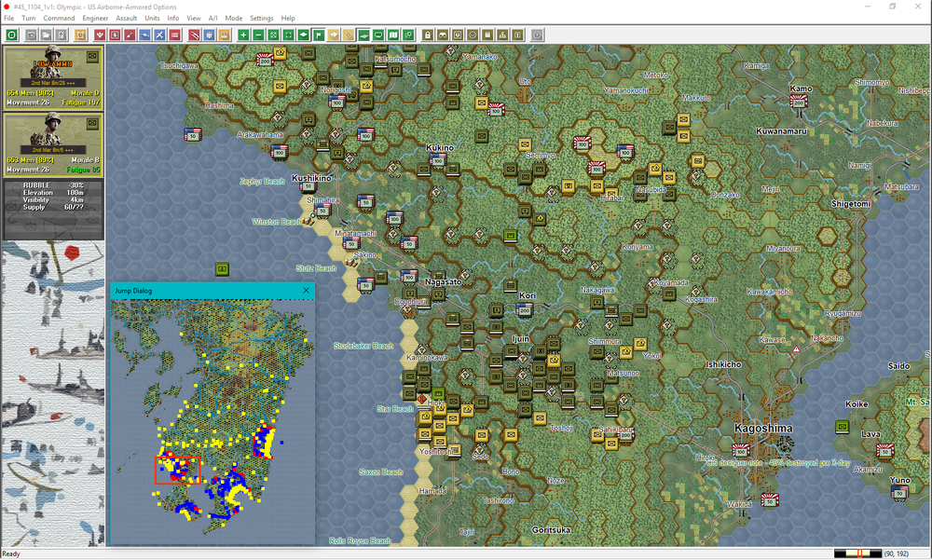Select the green unit east of Kagoshima near Lava
This screenshot has height=560, width=932.
(842, 426)
